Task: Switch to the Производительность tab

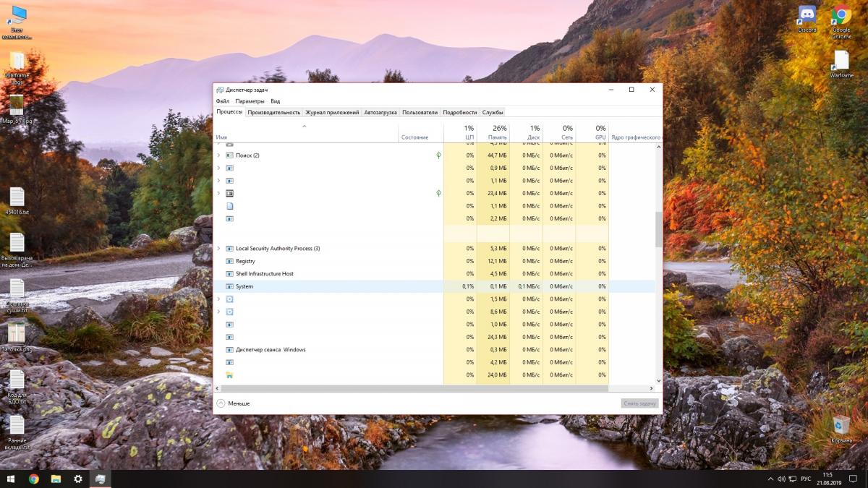Action: (x=273, y=112)
